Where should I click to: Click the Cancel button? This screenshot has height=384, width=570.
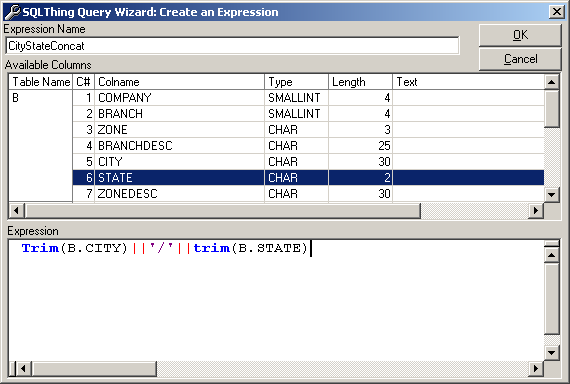[x=520, y=59]
